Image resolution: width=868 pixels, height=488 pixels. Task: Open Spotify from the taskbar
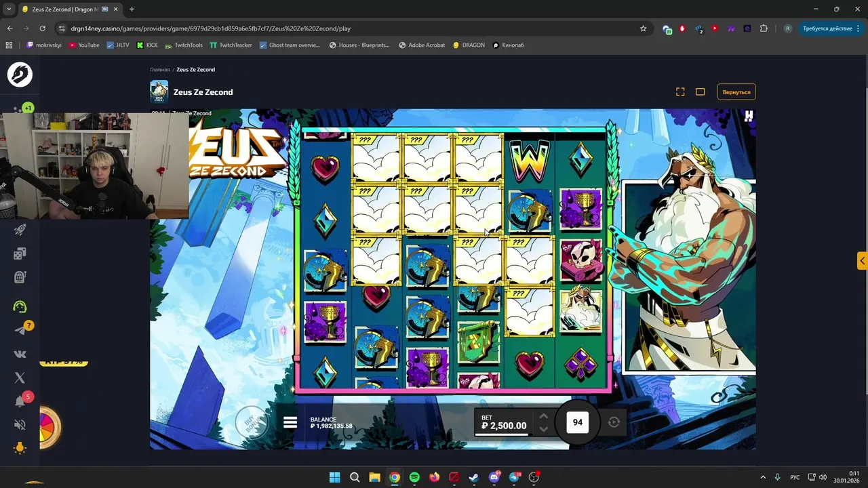point(414,477)
